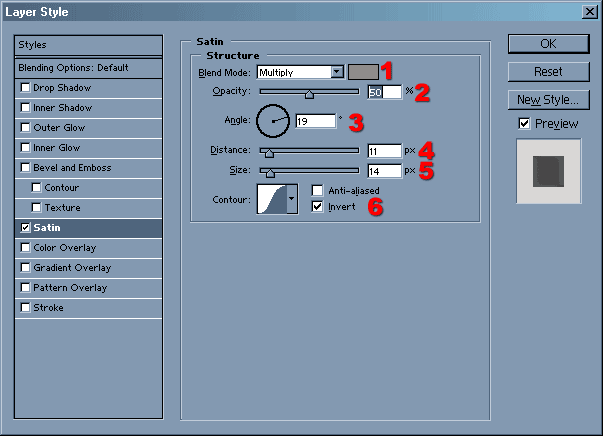The height and width of the screenshot is (436, 603).
Task: Tick the Inner Shadow checkbox
Action: pos(25,108)
